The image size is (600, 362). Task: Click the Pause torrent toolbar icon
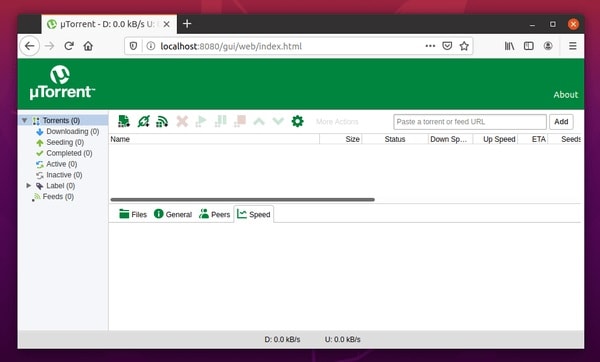220,121
